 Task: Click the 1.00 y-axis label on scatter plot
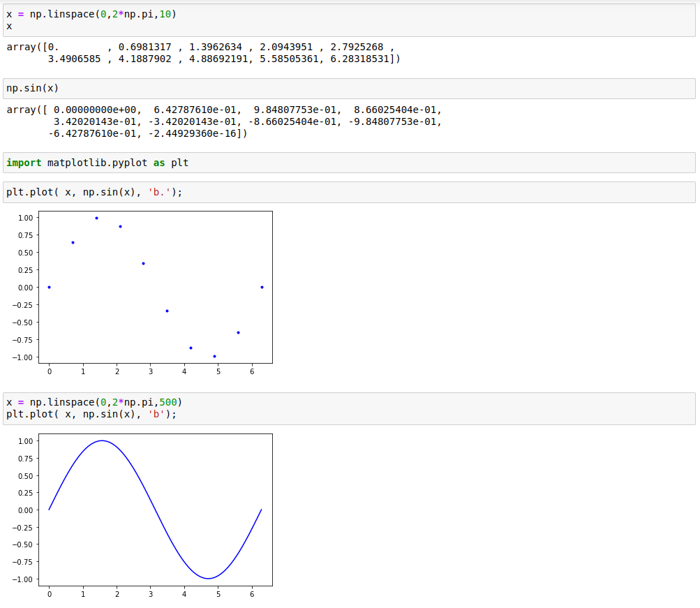(x=25, y=218)
